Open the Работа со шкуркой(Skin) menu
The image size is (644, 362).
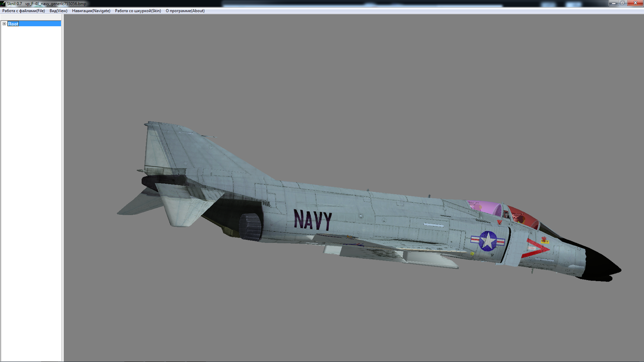(x=138, y=11)
